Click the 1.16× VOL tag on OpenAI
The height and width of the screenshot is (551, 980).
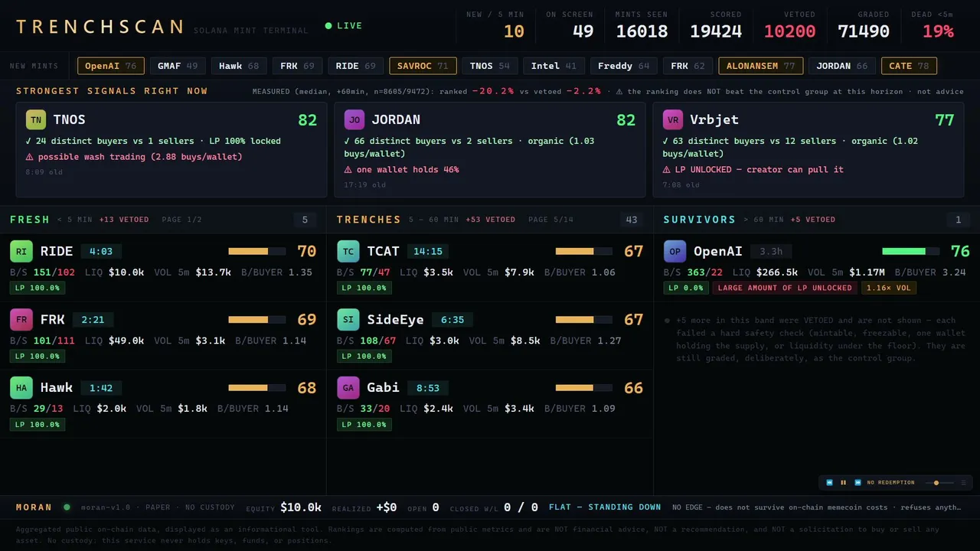pyautogui.click(x=889, y=288)
